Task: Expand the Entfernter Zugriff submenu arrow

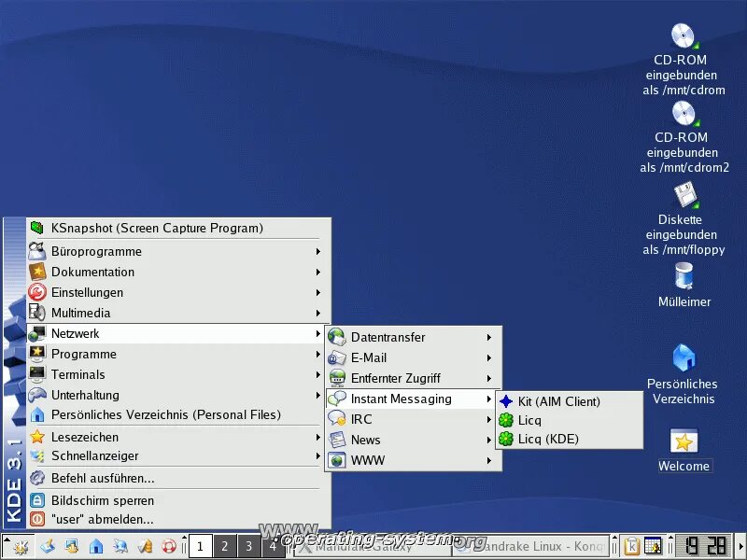Action: click(488, 378)
